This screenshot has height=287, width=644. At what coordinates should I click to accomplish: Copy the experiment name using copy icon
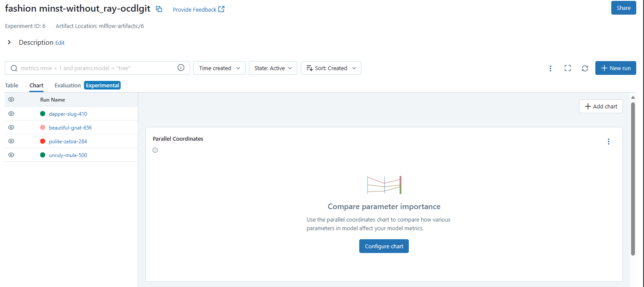[159, 9]
